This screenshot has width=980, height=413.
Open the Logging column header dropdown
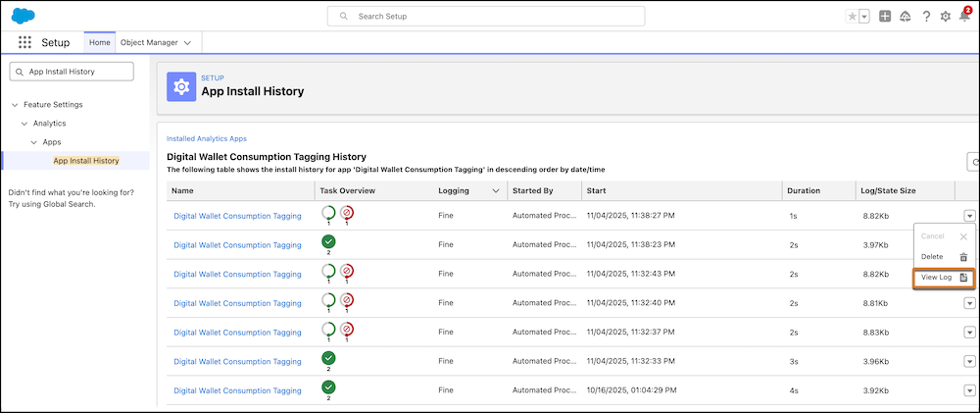(496, 190)
